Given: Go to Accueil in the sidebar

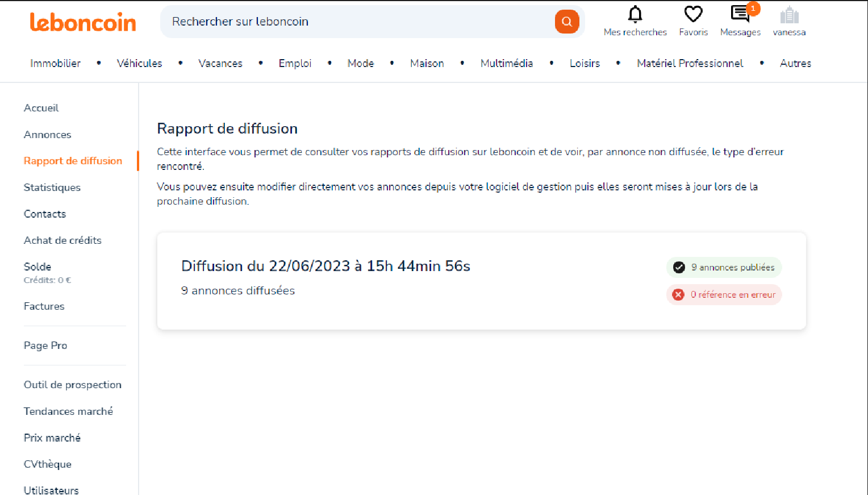Looking at the screenshot, I should tap(41, 108).
